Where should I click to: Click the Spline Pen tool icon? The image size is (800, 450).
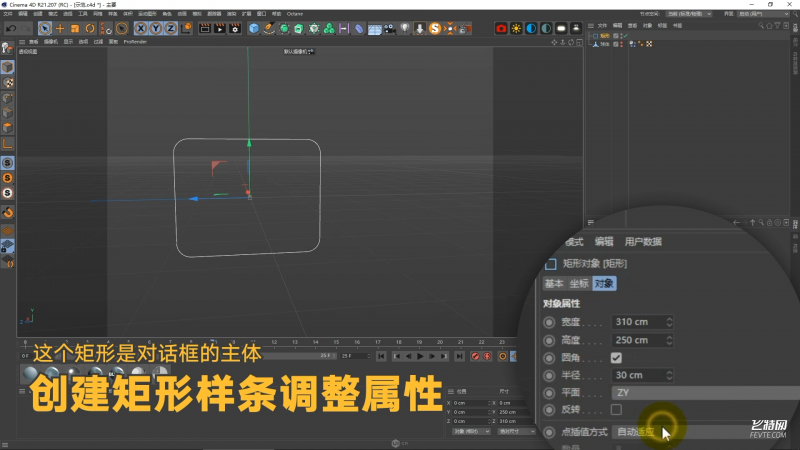[x=269, y=29]
